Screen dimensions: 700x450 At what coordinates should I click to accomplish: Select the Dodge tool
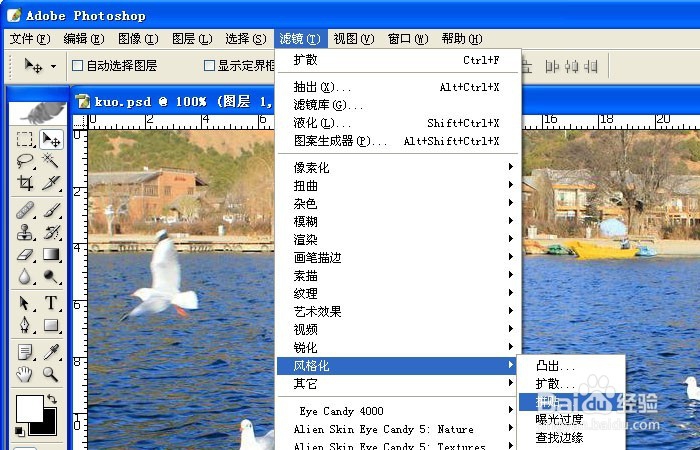click(51, 277)
